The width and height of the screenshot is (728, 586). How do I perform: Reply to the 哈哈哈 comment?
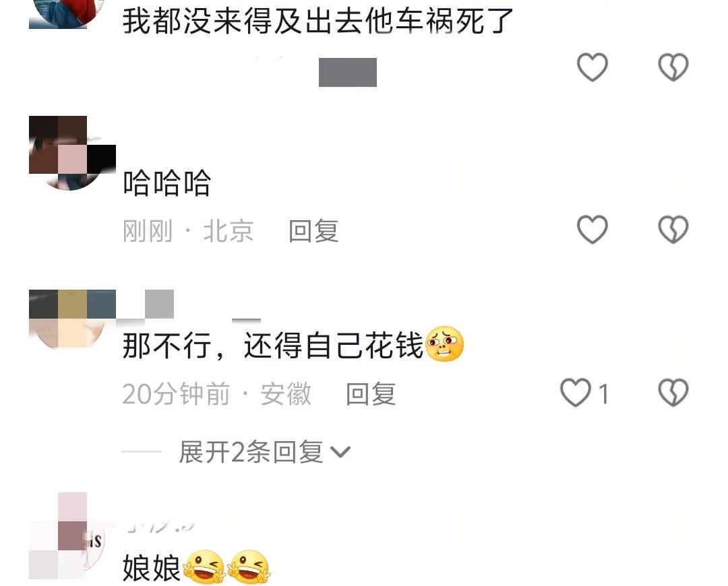tap(313, 230)
